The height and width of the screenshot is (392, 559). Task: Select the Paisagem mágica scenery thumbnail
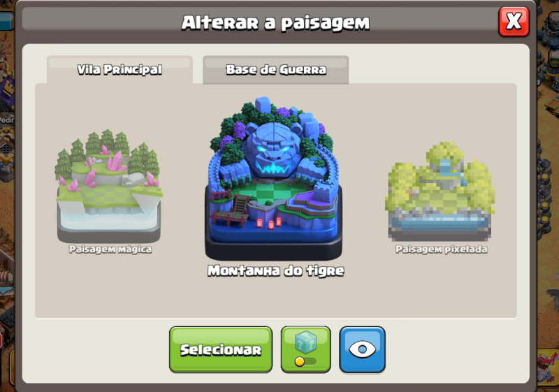coord(109,187)
